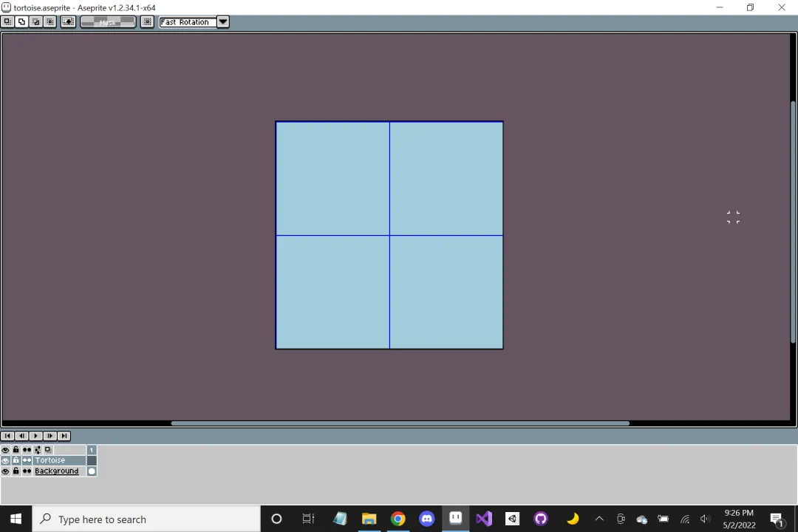Screen dimensions: 798x532
Task: Choose the Add to selection mode icon
Action: [x=21, y=22]
